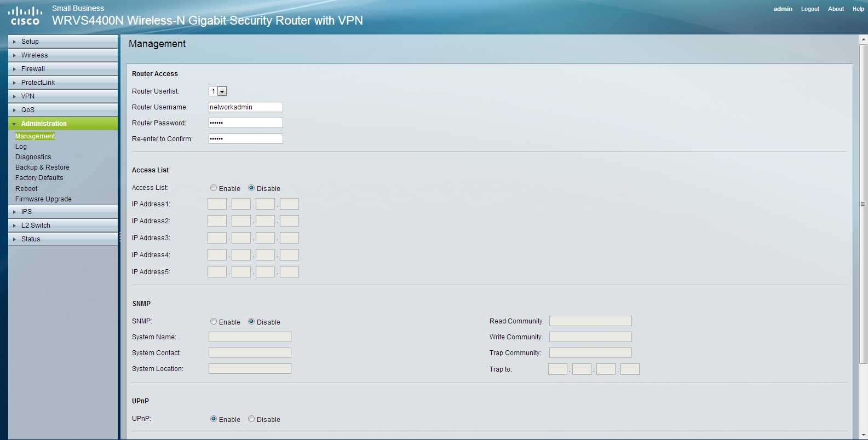The image size is (868, 440).
Task: Click first octet of IP Address1
Action: pyautogui.click(x=217, y=204)
